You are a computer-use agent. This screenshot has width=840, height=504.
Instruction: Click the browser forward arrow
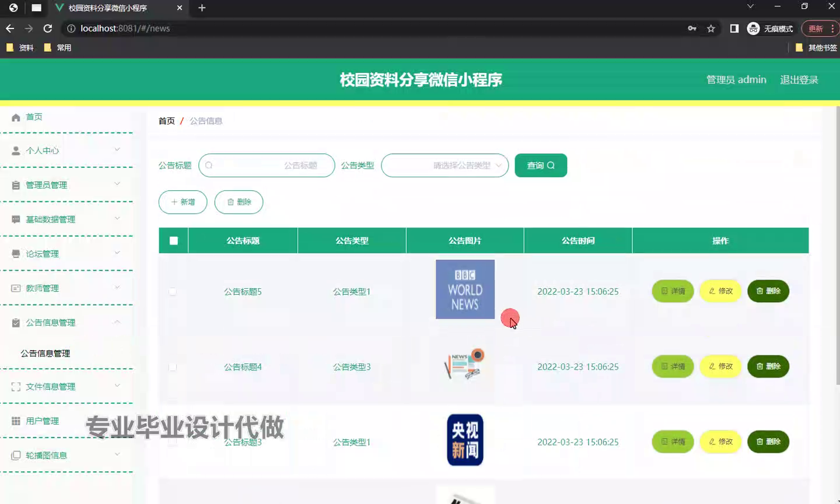tap(29, 29)
